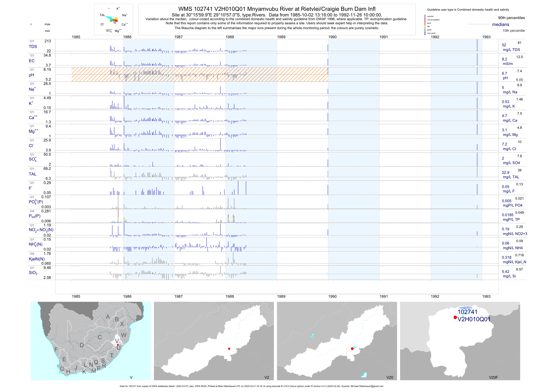554x392 pixels.
Task: Click the red dot on V20 catchment map
Action: pyautogui.click(x=352, y=349)
